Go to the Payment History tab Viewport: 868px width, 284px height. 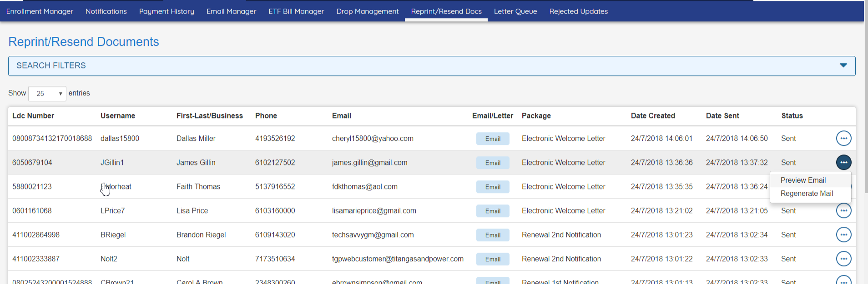point(167,11)
